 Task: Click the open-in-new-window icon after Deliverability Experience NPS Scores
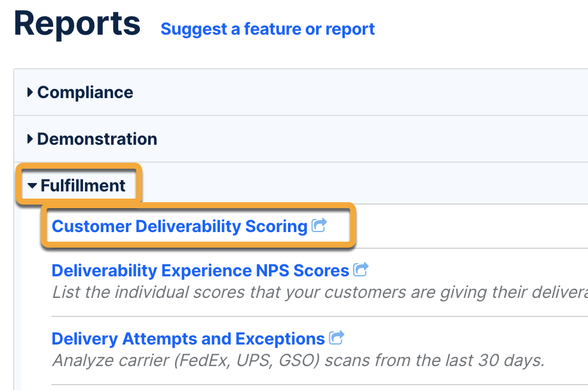click(x=360, y=270)
